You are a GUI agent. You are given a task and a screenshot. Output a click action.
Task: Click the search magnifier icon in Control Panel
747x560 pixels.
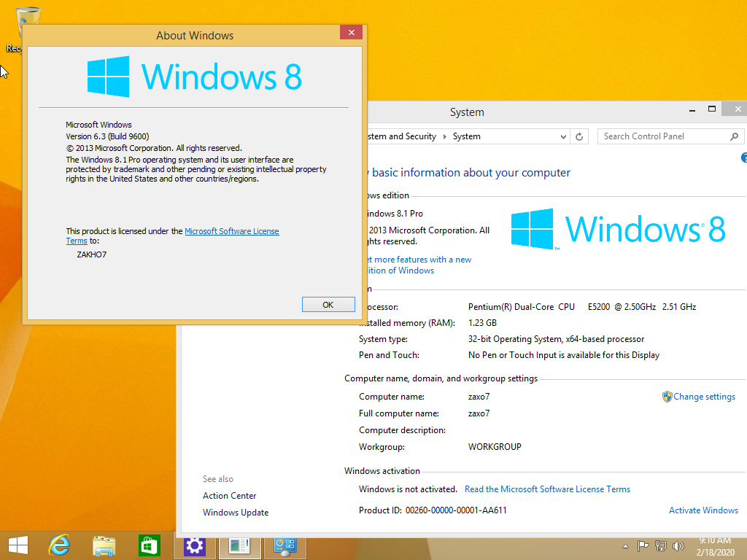[x=734, y=136]
